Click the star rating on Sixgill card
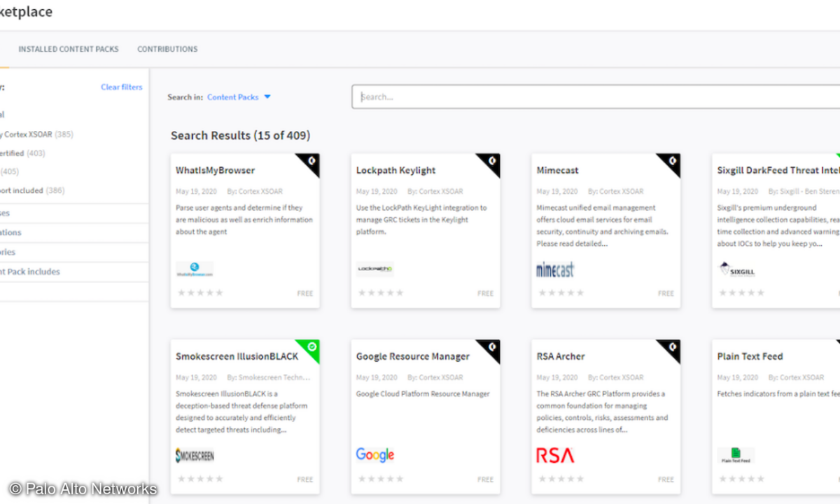This screenshot has height=504, width=840. click(x=741, y=293)
